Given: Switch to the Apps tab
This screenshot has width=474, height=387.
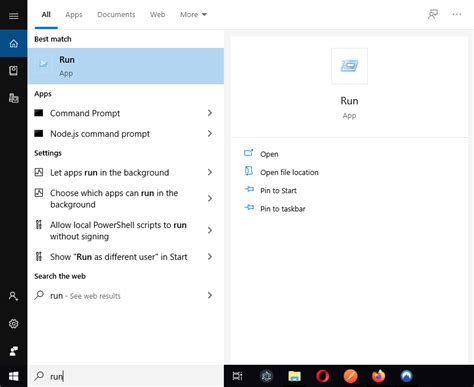Looking at the screenshot, I should pos(74,14).
